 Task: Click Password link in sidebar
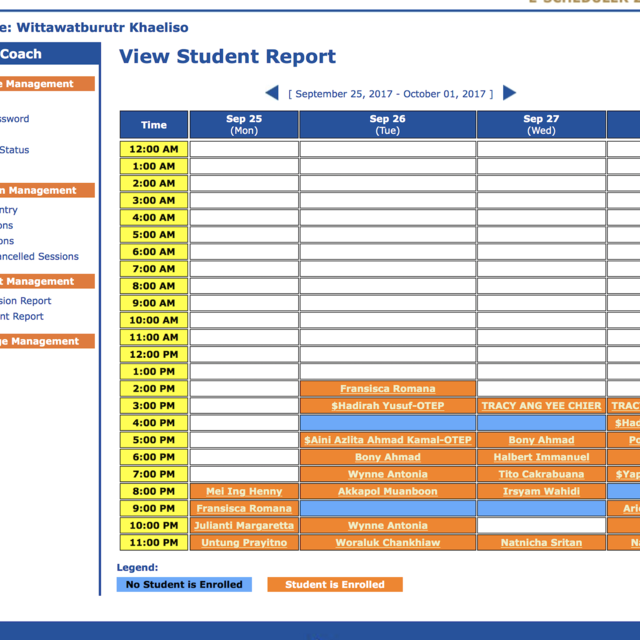coord(14,119)
